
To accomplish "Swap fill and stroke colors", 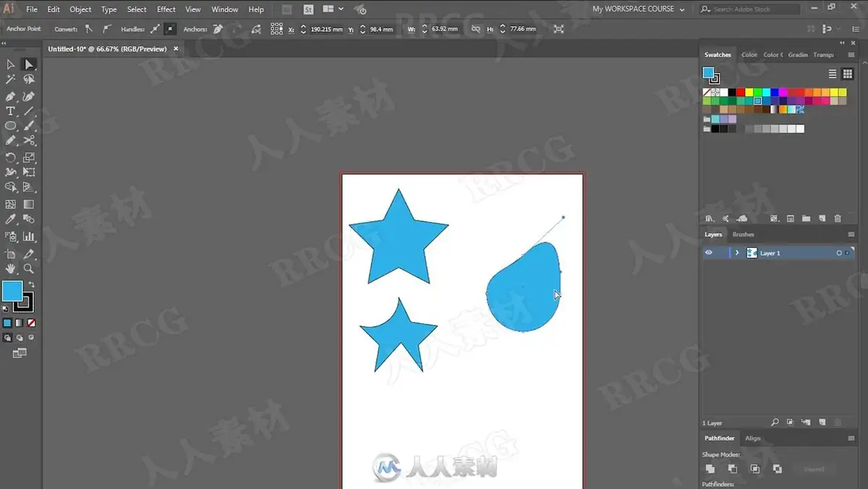I will (31, 284).
